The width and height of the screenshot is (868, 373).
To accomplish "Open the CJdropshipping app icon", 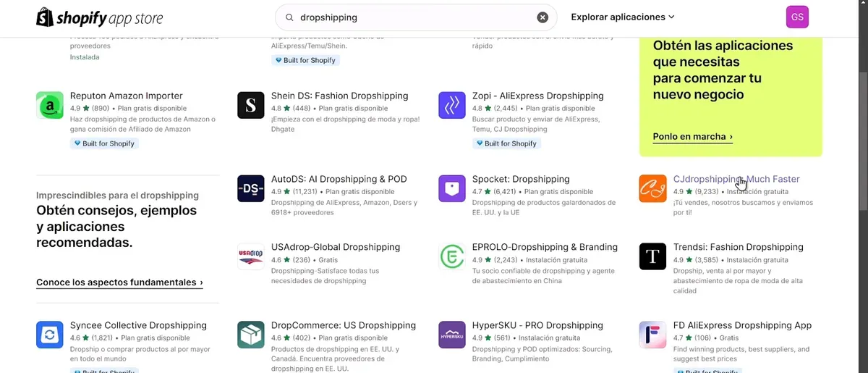I will (653, 188).
